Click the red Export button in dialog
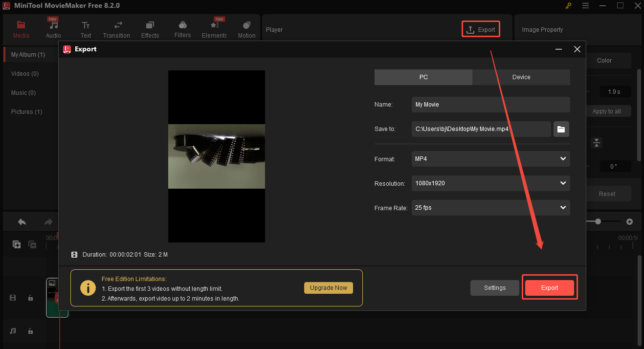Screen dimensions: 644x349 (x=550, y=288)
